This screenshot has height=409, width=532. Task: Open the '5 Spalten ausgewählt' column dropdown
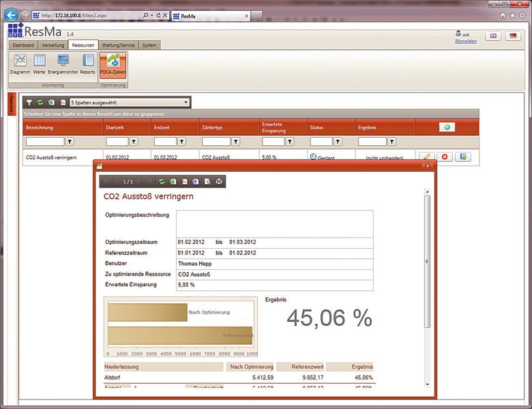[x=130, y=102]
